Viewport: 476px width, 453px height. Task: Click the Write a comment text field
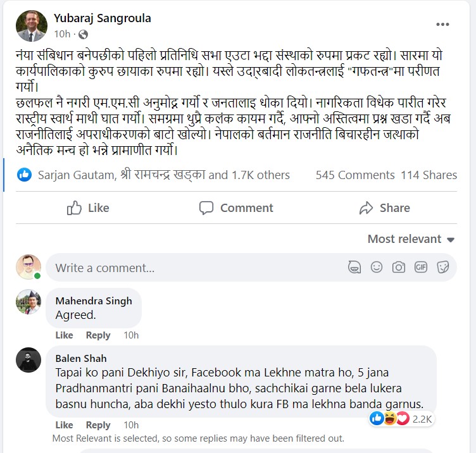[190, 268]
